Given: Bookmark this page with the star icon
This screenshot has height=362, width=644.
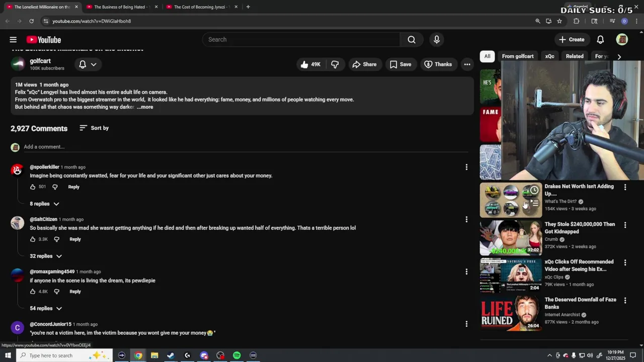Looking at the screenshot, I should pyautogui.click(x=559, y=21).
